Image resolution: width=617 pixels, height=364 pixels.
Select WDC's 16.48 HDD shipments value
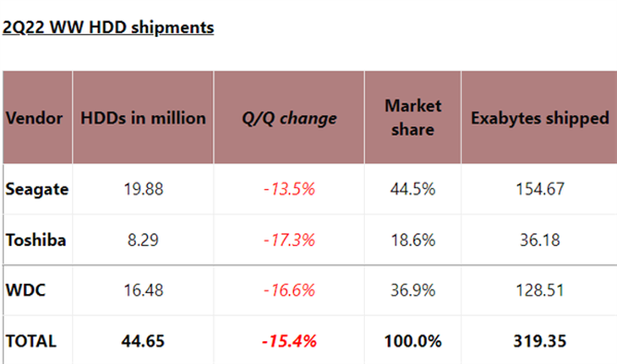142,291
